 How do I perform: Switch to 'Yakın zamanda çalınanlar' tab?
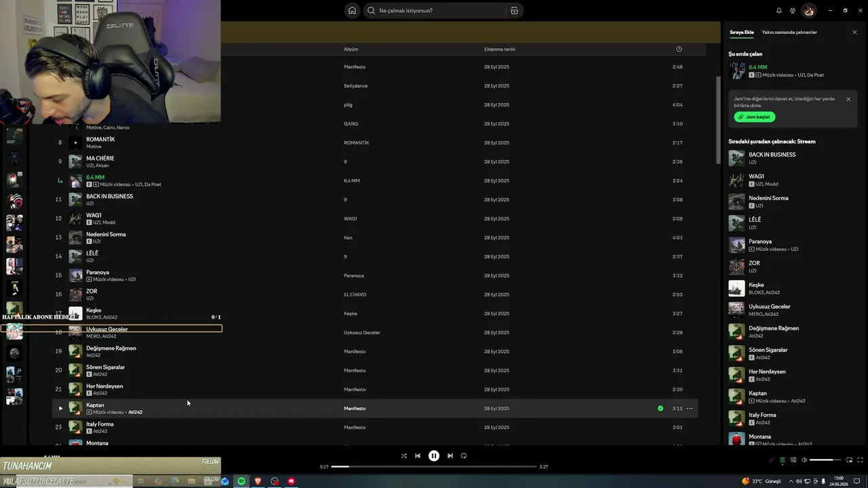789,32
